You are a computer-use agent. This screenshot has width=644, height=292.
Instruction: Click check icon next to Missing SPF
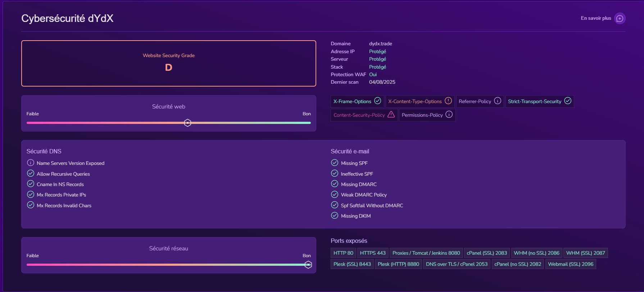coord(335,163)
